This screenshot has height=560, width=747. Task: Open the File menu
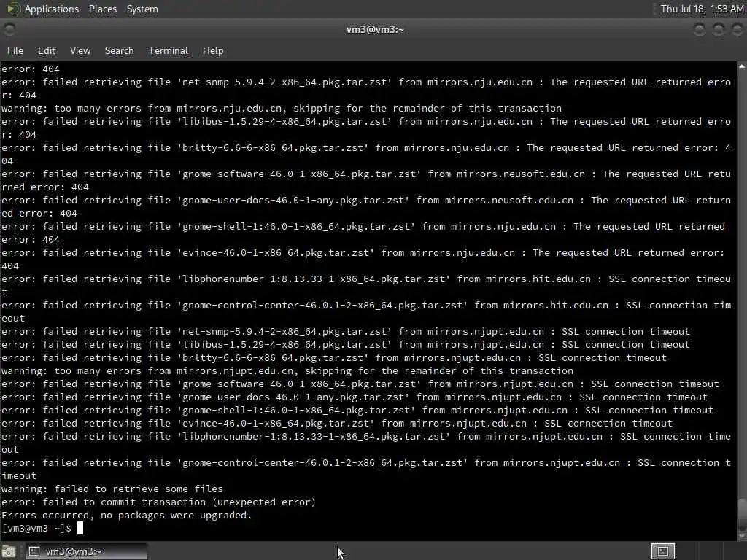point(15,50)
